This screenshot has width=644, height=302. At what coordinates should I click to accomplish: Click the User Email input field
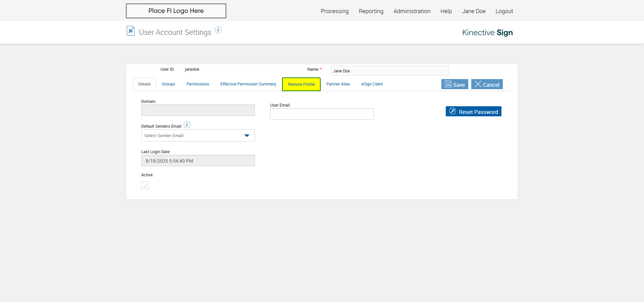[x=322, y=114]
